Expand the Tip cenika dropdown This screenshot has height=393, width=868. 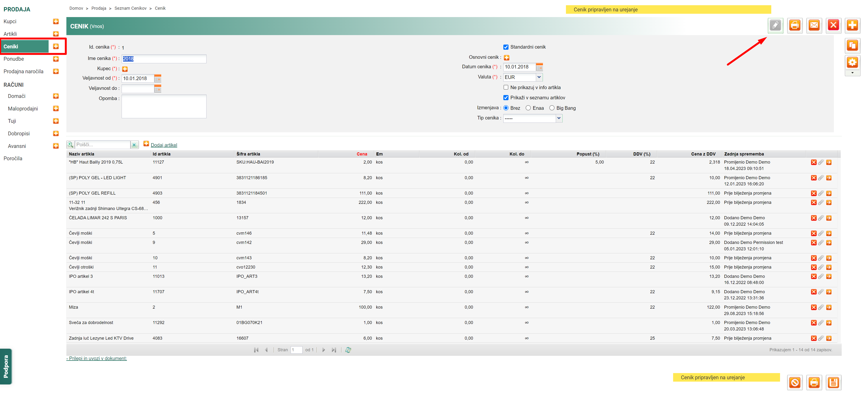click(559, 118)
